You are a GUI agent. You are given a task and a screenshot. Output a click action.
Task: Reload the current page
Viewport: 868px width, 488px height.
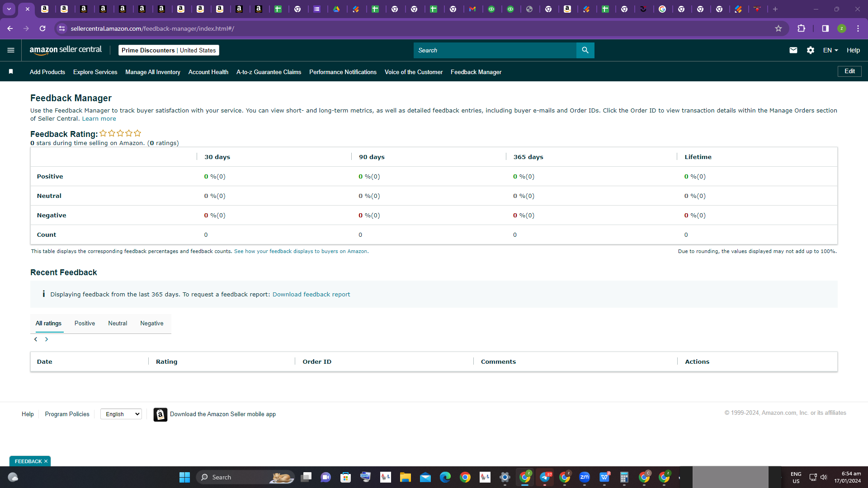tap(42, 28)
